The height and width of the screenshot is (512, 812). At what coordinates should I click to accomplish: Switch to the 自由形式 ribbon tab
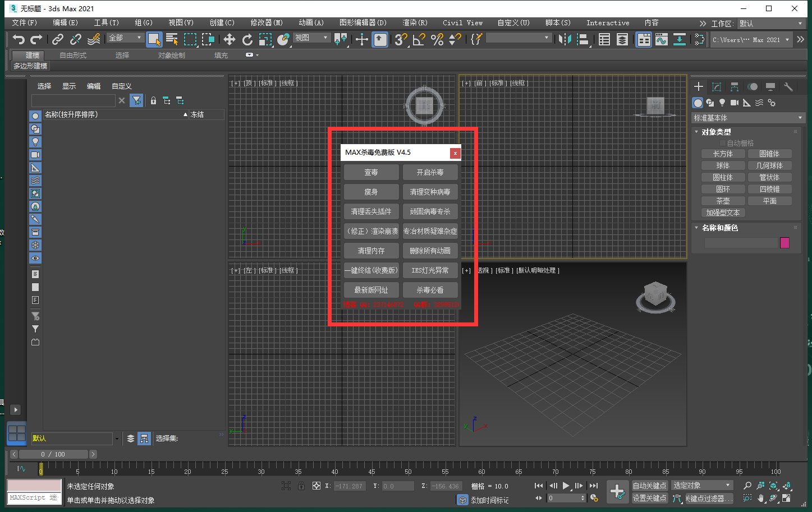(x=73, y=55)
